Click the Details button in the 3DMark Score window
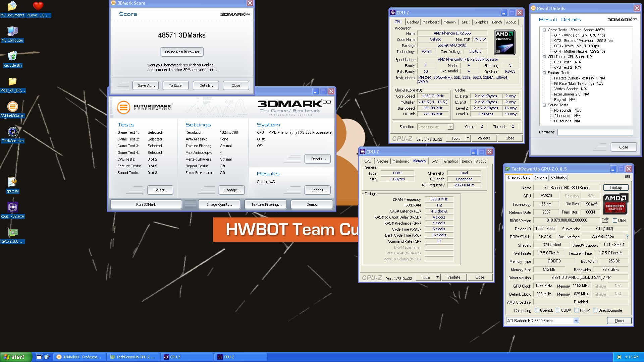The image size is (644, 362). (207, 85)
